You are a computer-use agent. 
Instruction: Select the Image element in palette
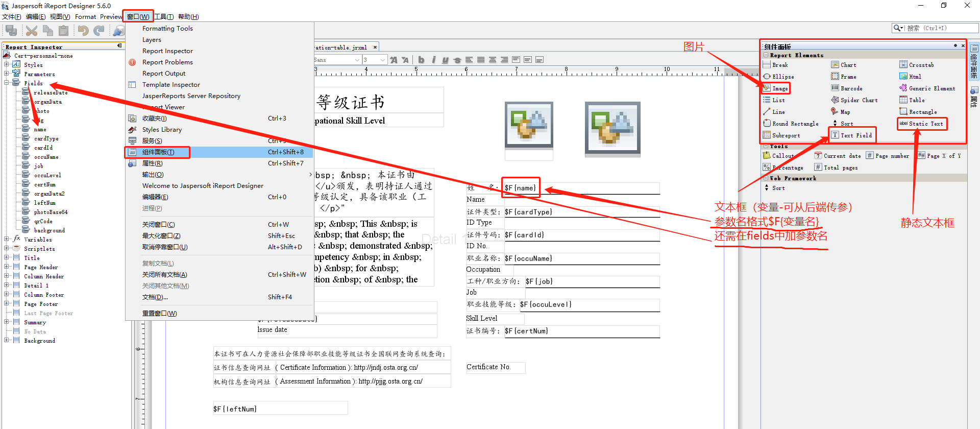776,88
